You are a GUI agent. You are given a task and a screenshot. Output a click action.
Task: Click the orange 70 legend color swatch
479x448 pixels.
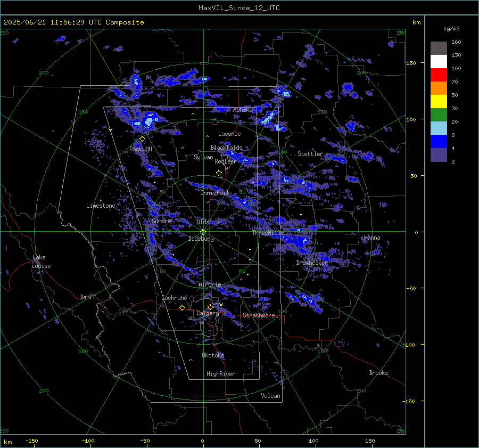coord(439,88)
